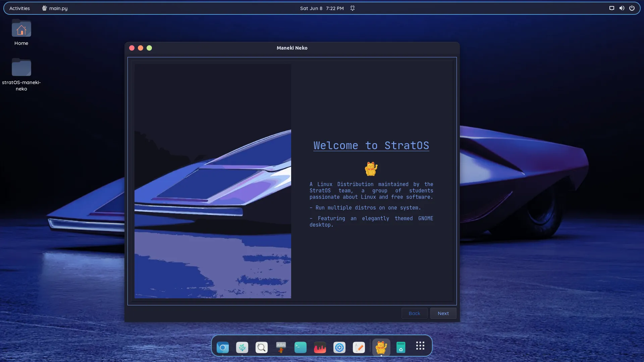This screenshot has width=644, height=362.
Task: Click the red lava-themed app icon
Action: (x=320, y=348)
